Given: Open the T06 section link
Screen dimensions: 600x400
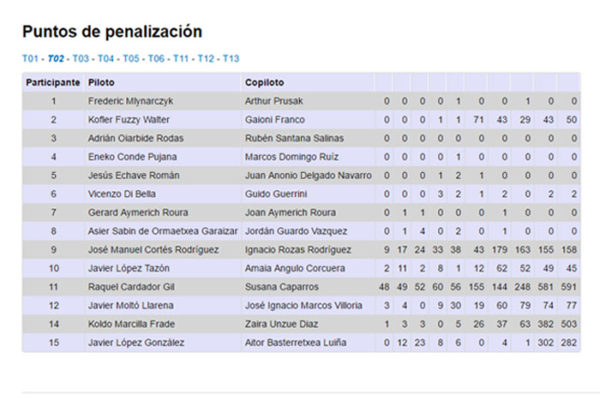Looking at the screenshot, I should pos(157,59).
